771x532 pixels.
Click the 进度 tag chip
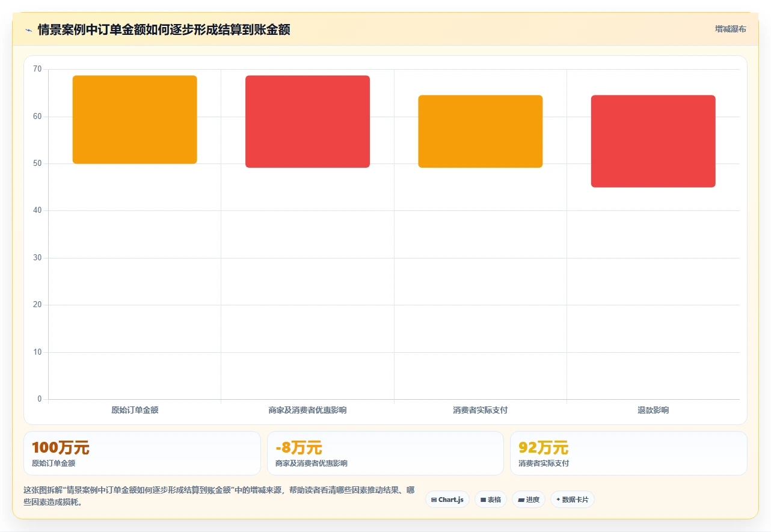(x=529, y=500)
